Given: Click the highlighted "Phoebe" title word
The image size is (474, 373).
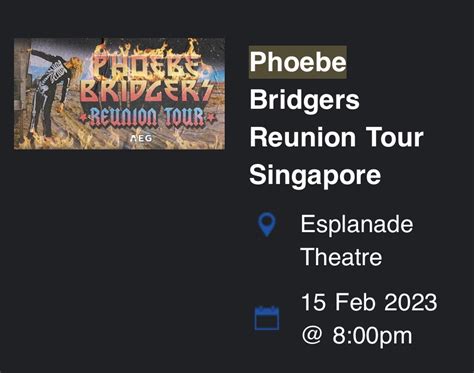Looking at the screenshot, I should click(298, 62).
